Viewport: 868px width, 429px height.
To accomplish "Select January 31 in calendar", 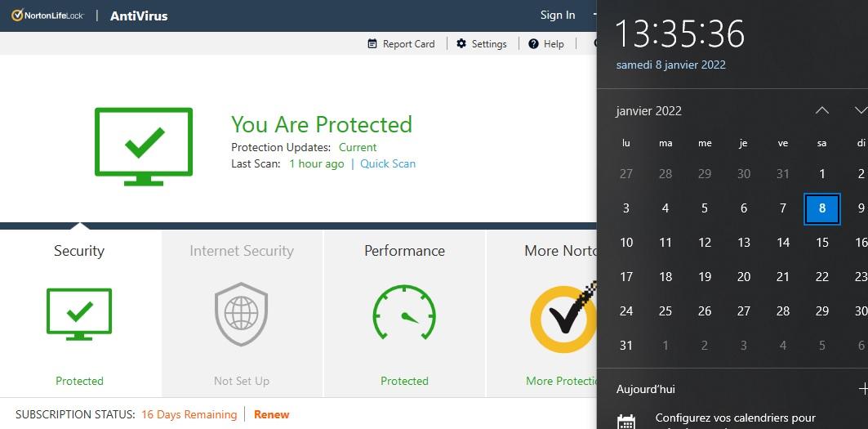I will pyautogui.click(x=626, y=346).
